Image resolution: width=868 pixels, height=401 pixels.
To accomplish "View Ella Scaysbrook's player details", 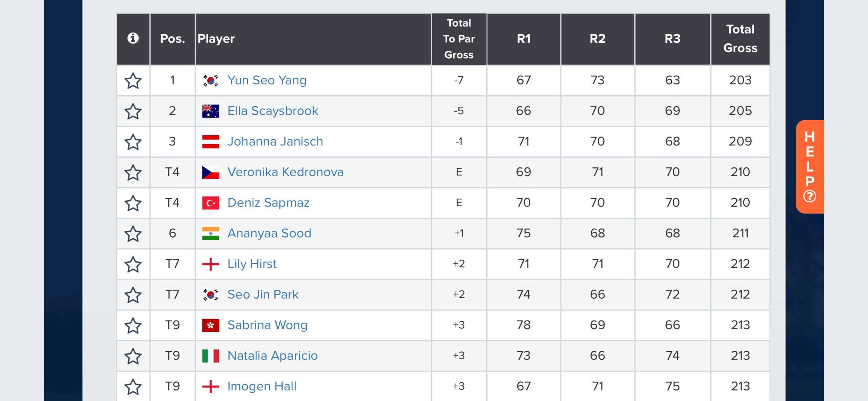I will 273,111.
